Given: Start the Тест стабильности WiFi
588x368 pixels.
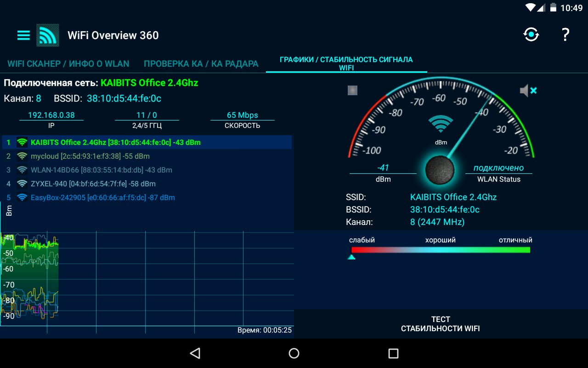Looking at the screenshot, I should point(440,324).
